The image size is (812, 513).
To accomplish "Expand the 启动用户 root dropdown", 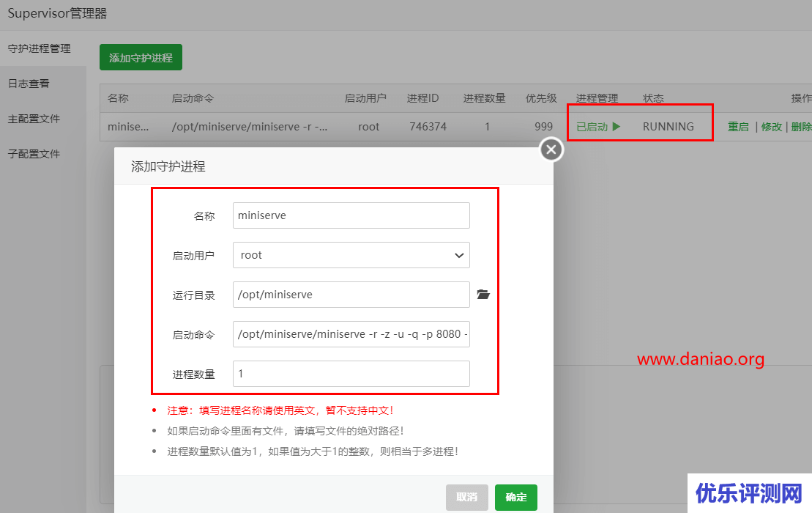I will 351,255.
